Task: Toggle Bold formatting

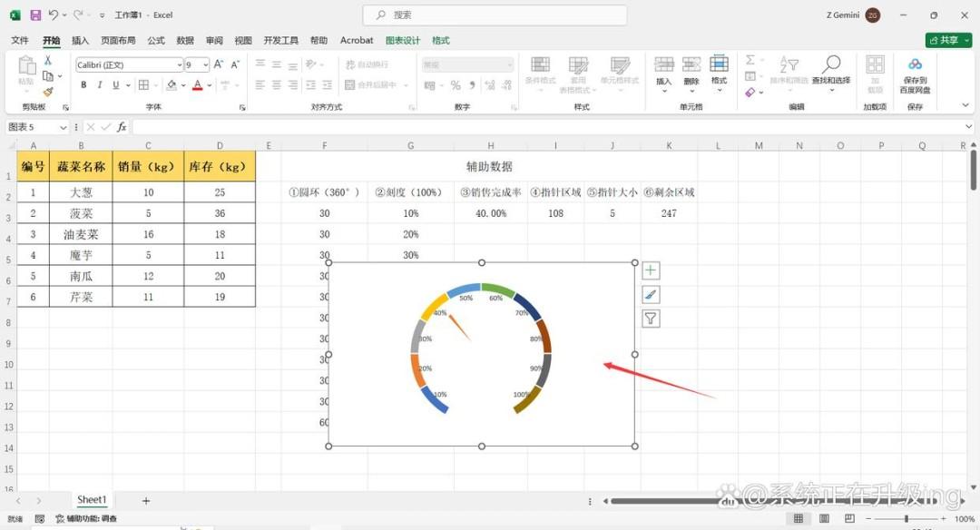Action: pos(83,85)
